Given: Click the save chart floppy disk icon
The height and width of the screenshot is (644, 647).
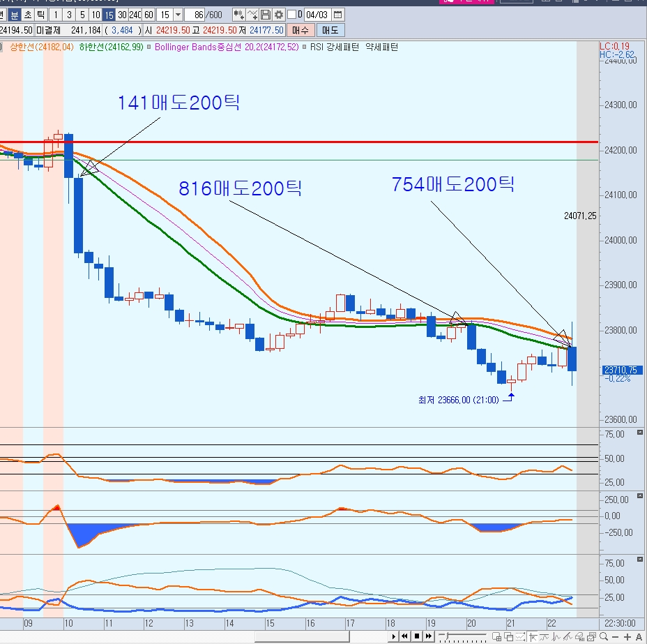Looking at the screenshot, I should [x=266, y=15].
